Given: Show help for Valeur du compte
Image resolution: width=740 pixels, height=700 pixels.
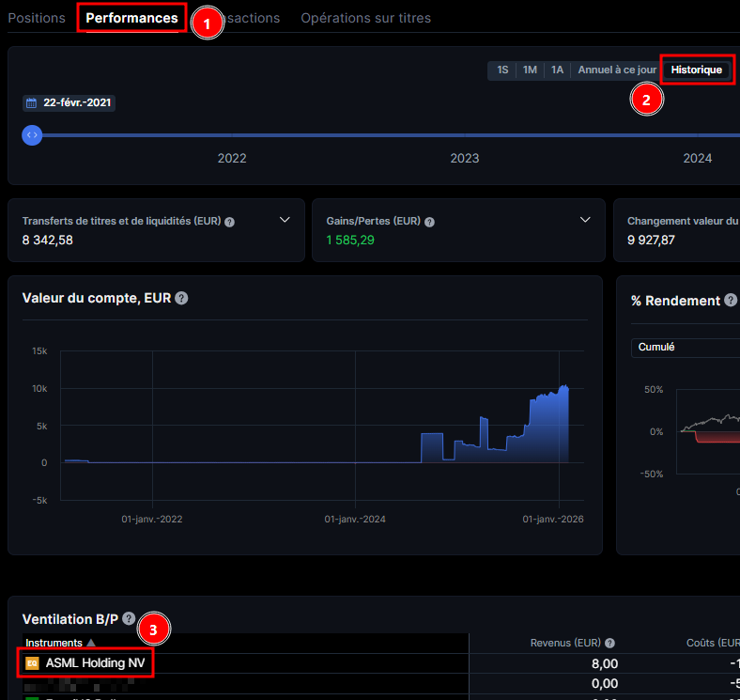Looking at the screenshot, I should click(x=181, y=298).
